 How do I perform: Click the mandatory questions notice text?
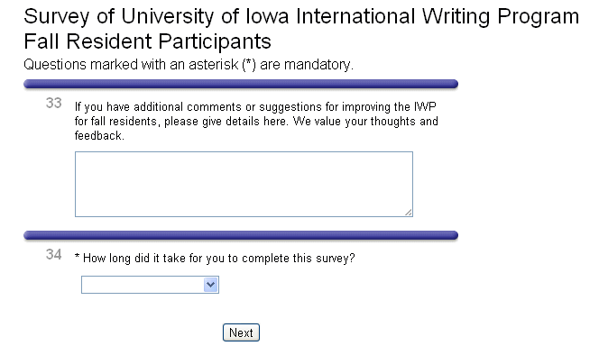[189, 64]
